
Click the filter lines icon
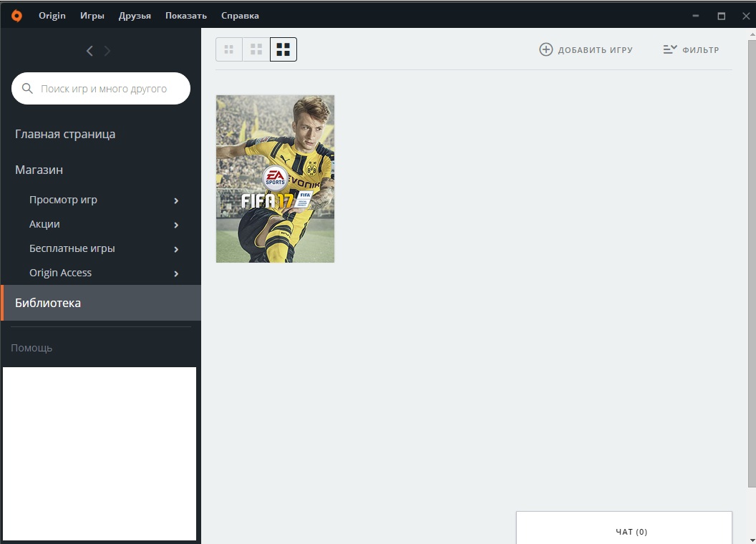tap(669, 49)
